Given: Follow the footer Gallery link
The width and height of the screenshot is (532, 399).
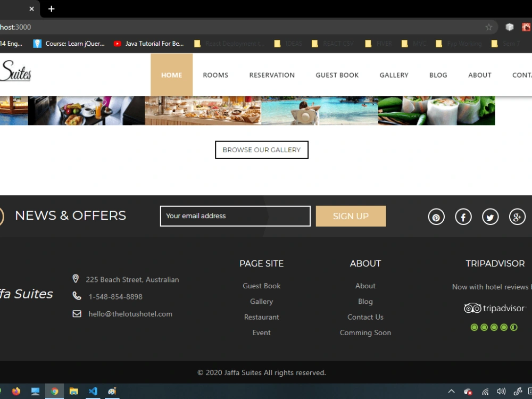Looking at the screenshot, I should tap(262, 301).
